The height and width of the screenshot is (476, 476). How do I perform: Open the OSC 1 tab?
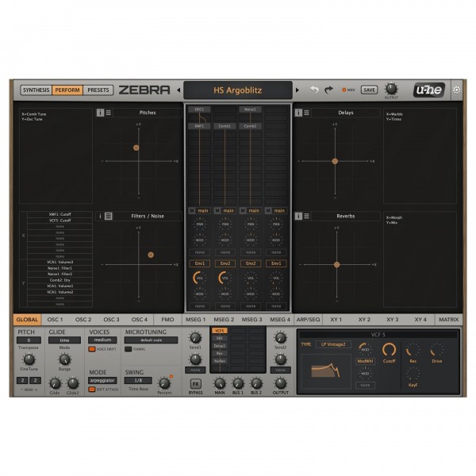[x=55, y=320]
